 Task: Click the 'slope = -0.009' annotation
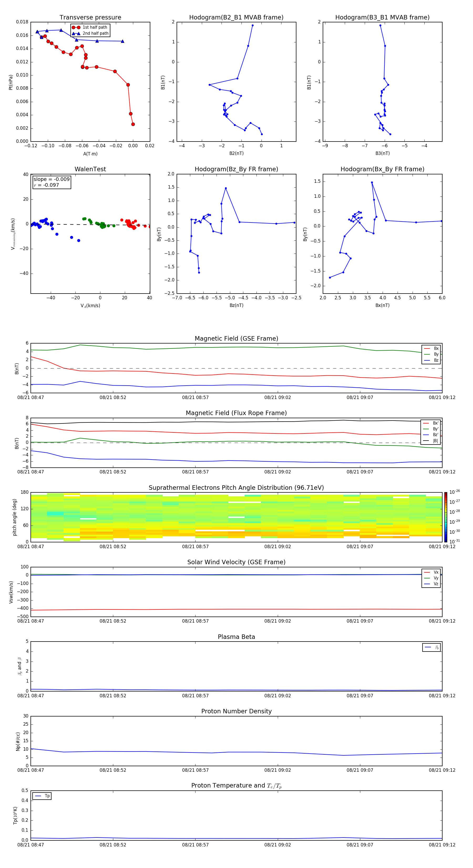(x=52, y=179)
